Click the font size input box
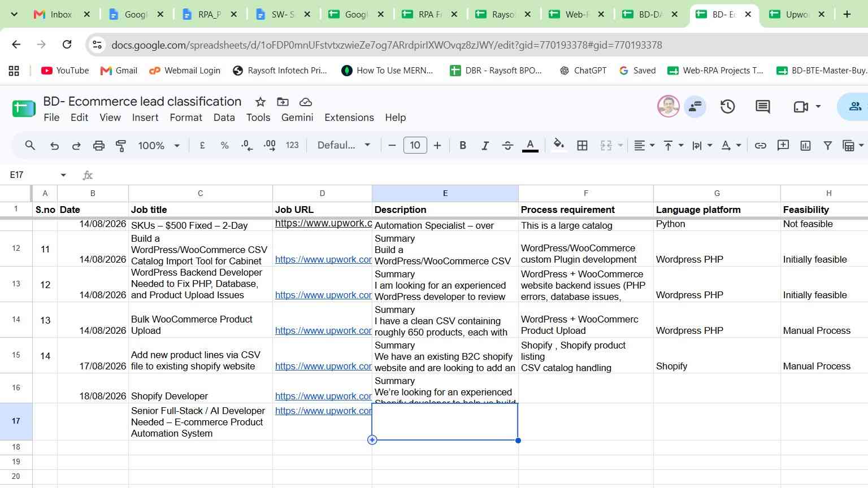The height and width of the screenshot is (488, 868). [x=415, y=145]
